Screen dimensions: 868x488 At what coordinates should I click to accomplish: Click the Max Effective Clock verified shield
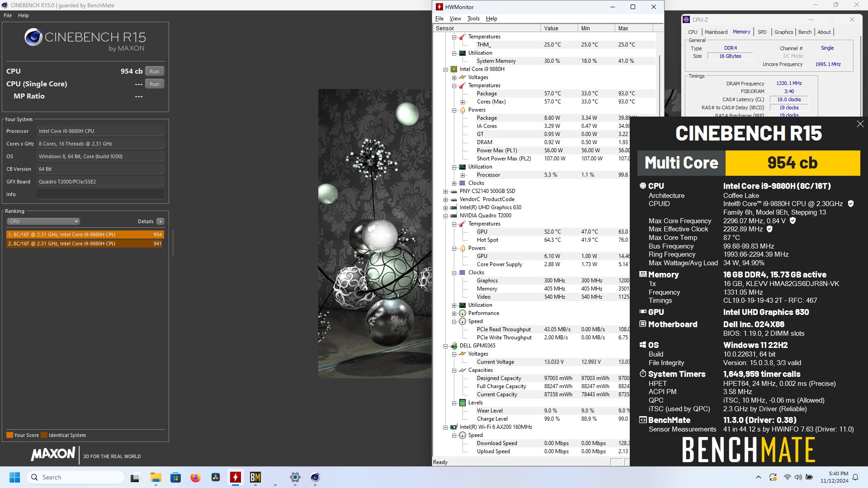pyautogui.click(x=769, y=229)
